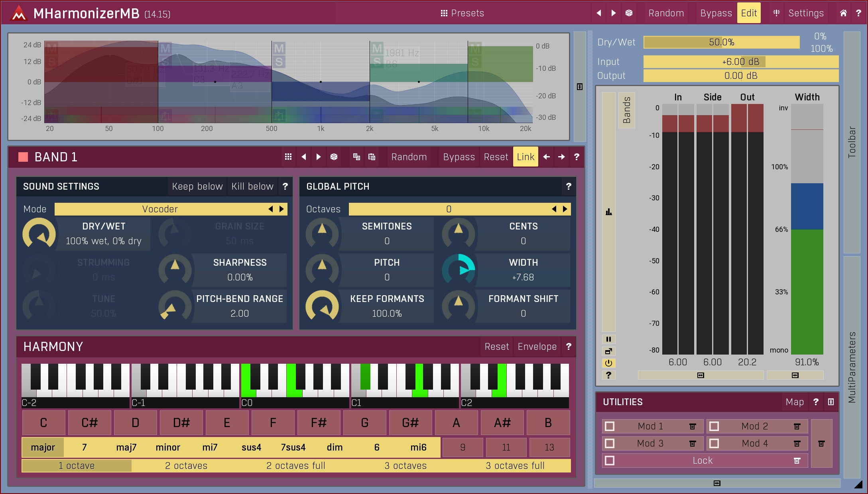Image resolution: width=868 pixels, height=494 pixels.
Task: Click the home icon in top bar
Action: pyautogui.click(x=843, y=13)
